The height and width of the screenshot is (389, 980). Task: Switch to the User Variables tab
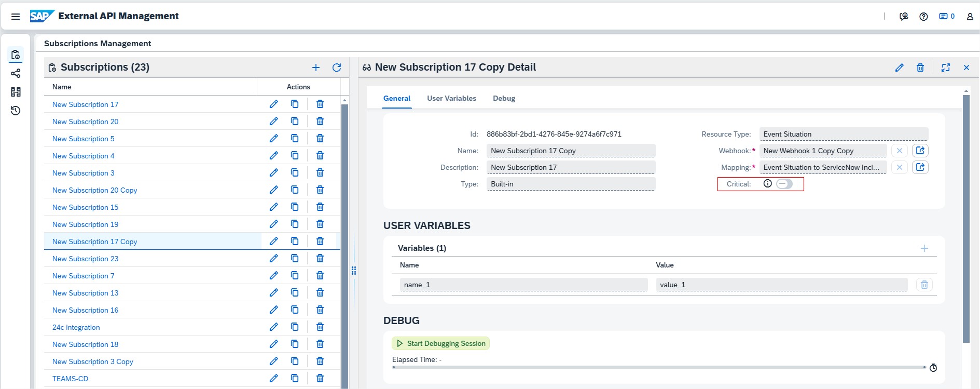point(451,99)
